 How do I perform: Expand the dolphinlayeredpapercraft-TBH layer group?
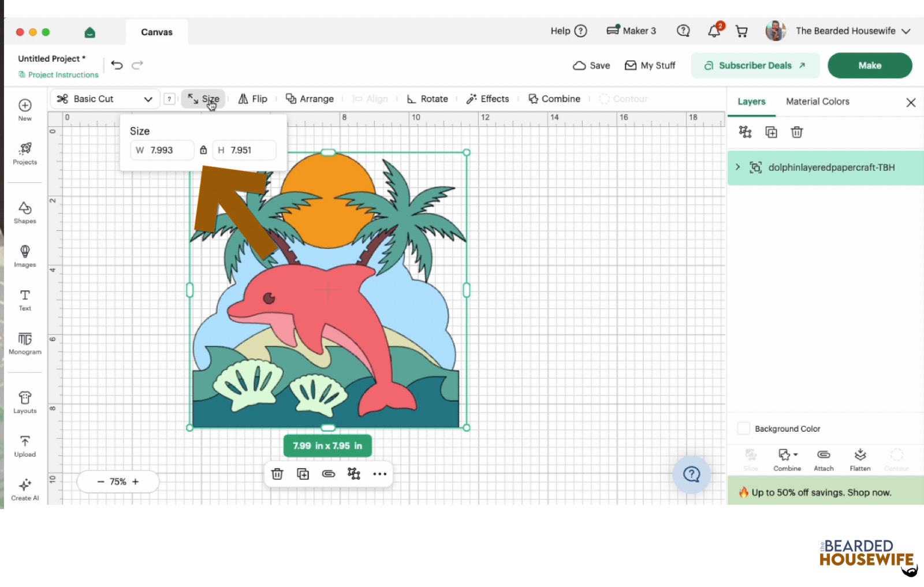point(737,167)
